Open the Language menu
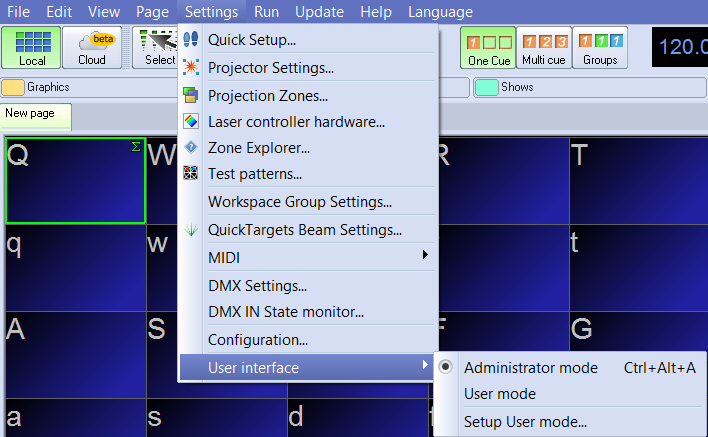The width and height of the screenshot is (708, 437). click(x=440, y=12)
